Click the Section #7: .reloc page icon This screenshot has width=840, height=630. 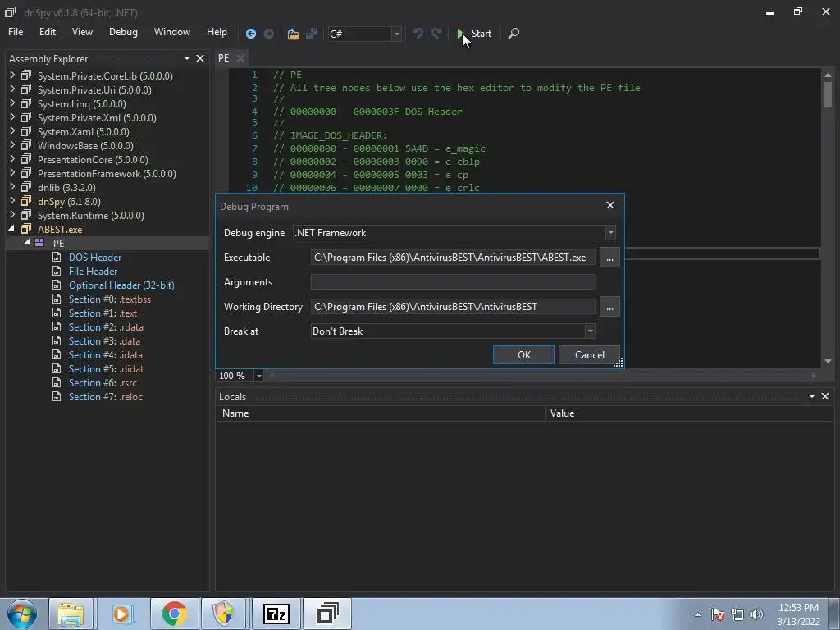(57, 396)
